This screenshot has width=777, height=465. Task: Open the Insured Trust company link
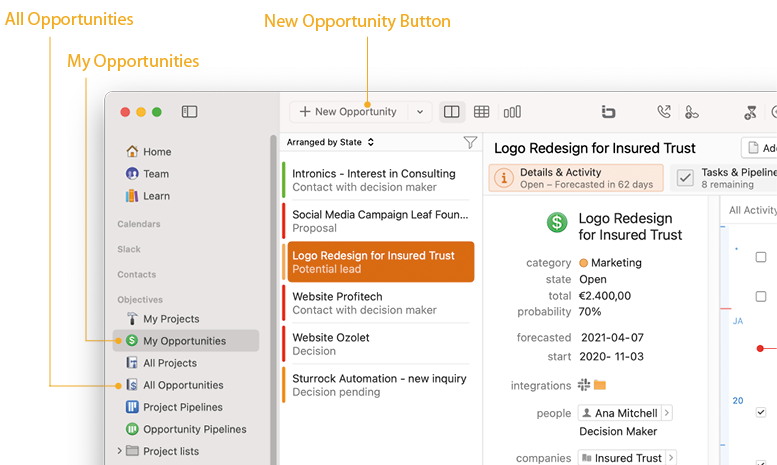621,458
